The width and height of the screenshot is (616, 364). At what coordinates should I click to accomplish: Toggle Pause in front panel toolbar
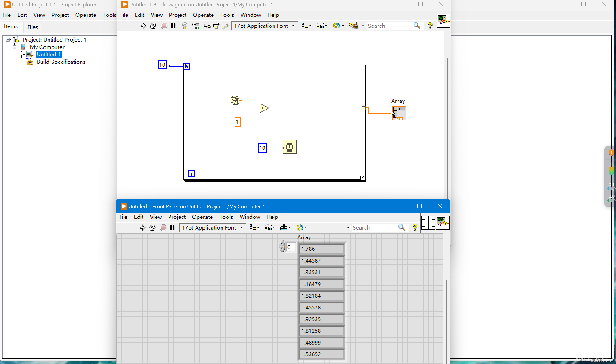click(173, 227)
